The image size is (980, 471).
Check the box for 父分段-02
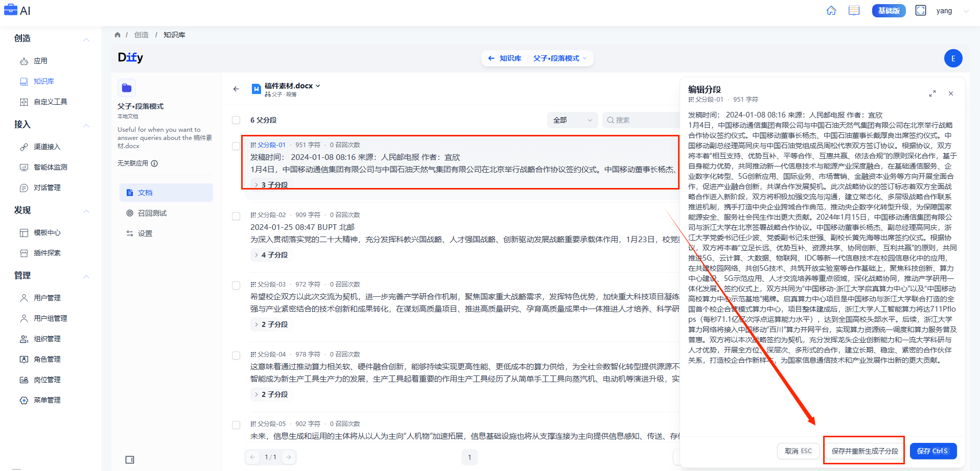(236, 216)
